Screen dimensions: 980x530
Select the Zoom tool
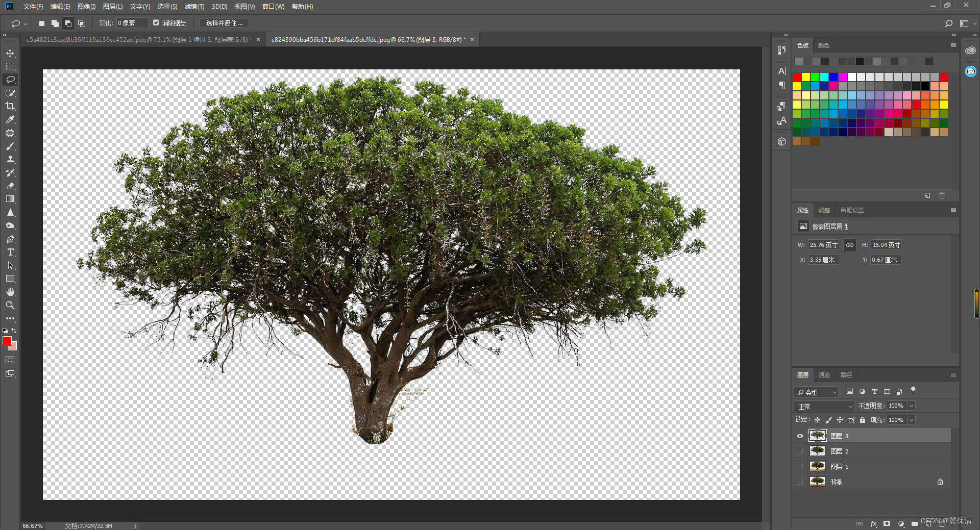(10, 305)
